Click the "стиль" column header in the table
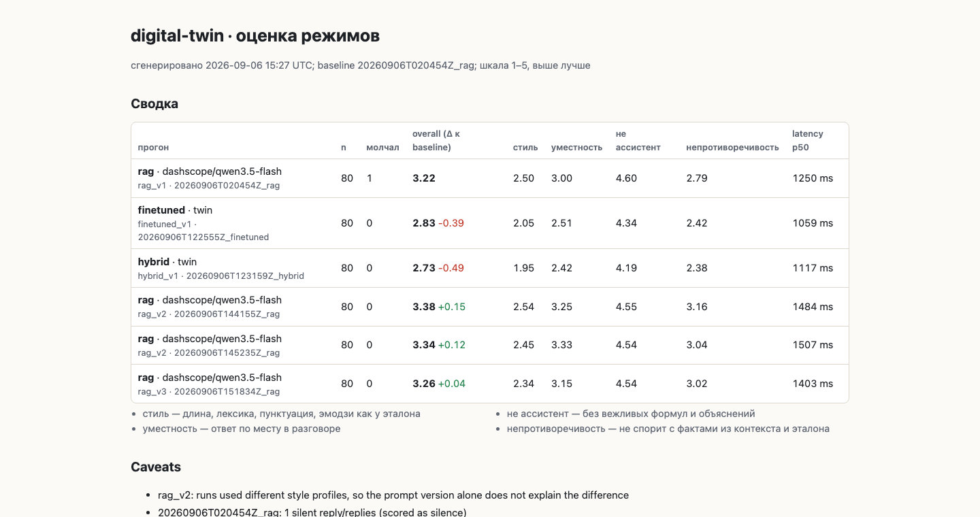 point(525,148)
